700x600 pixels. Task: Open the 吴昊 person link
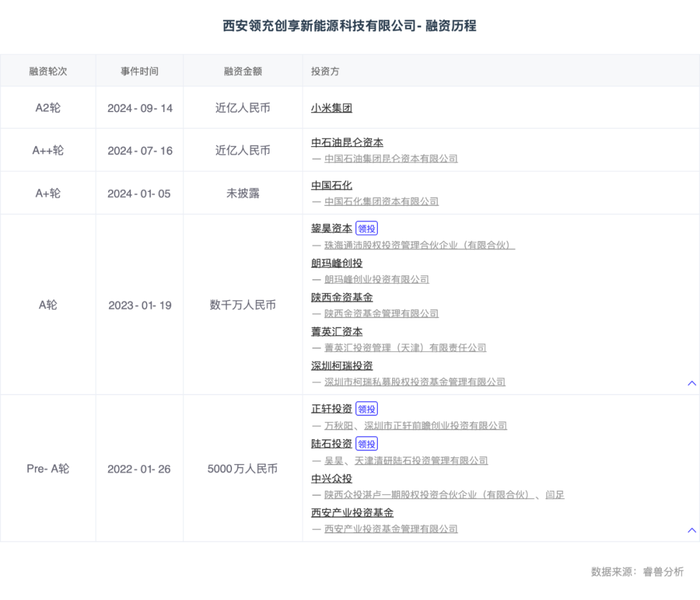point(334,460)
